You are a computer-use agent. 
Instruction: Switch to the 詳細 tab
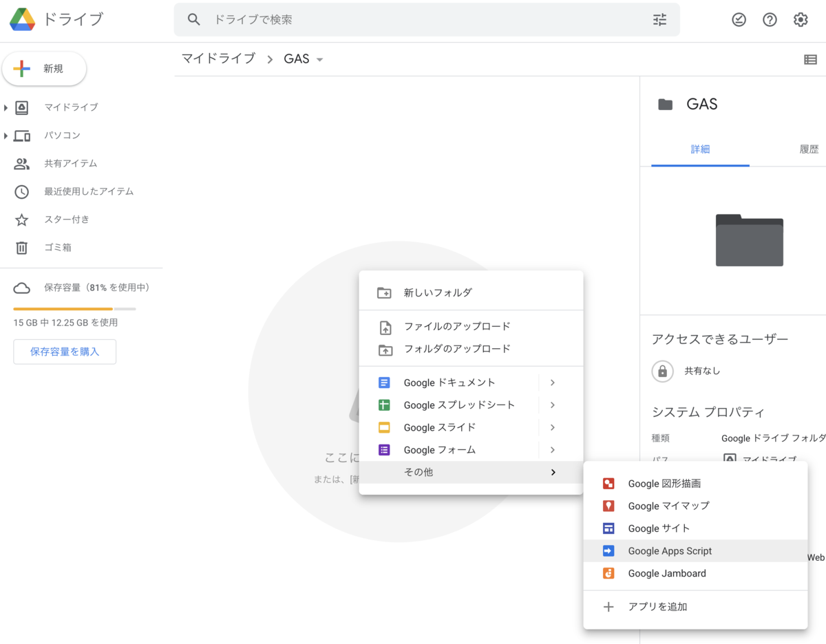tap(700, 149)
